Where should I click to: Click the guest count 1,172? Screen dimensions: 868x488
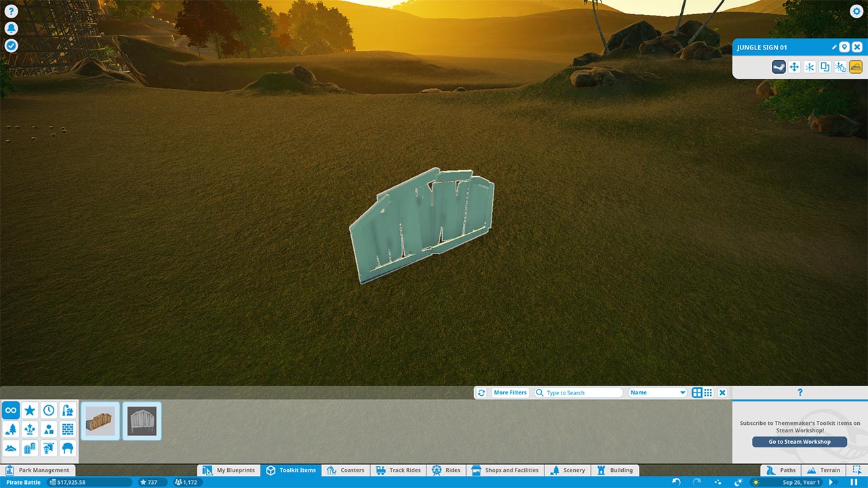click(186, 483)
